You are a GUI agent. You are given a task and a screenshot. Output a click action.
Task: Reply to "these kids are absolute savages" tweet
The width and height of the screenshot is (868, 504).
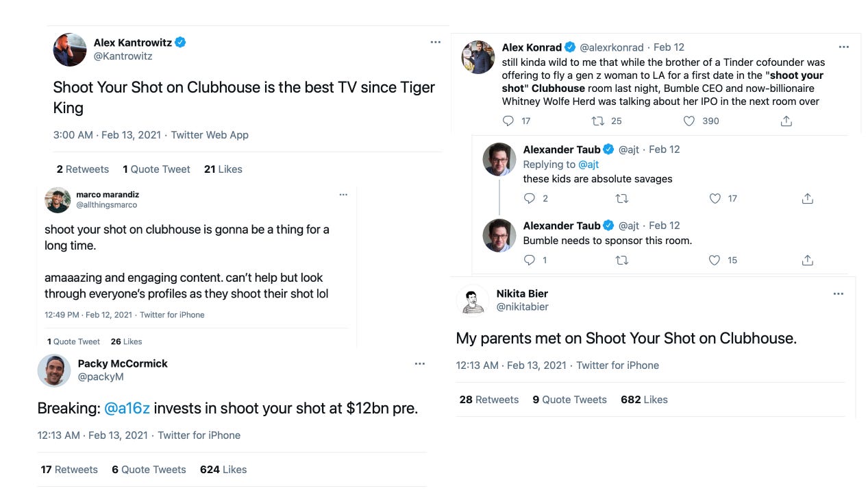530,199
